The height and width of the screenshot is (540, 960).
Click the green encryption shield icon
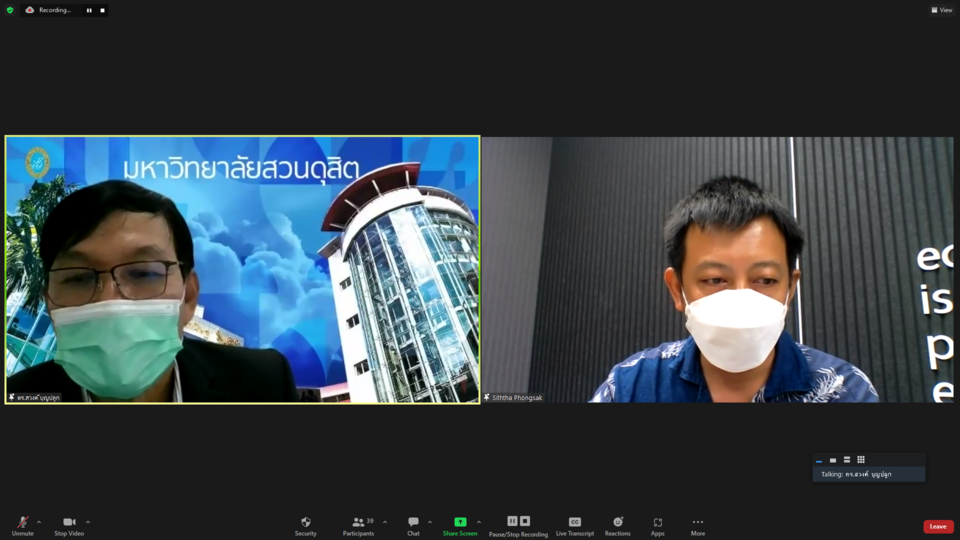(10, 10)
